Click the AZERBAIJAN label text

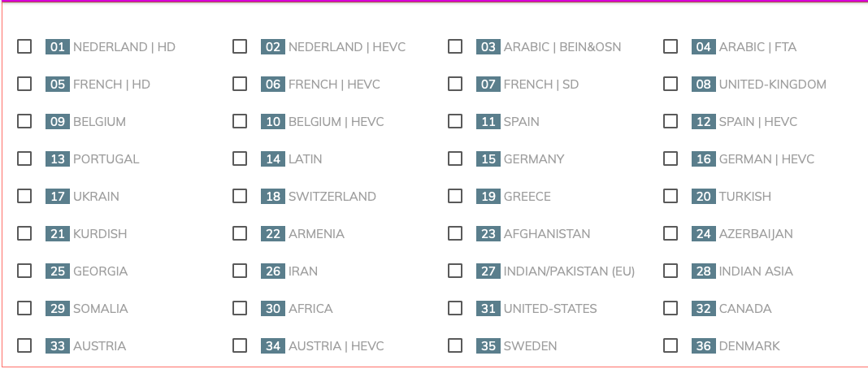click(x=756, y=234)
